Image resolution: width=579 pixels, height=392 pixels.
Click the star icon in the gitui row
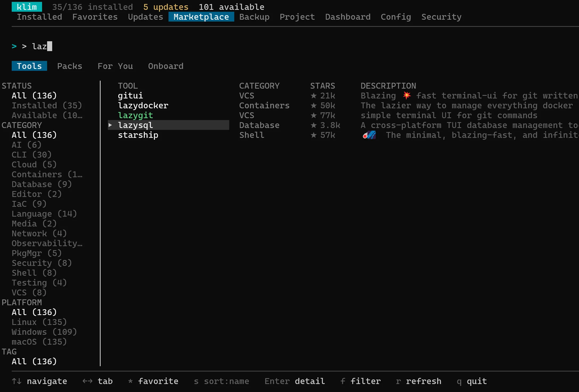(x=314, y=96)
